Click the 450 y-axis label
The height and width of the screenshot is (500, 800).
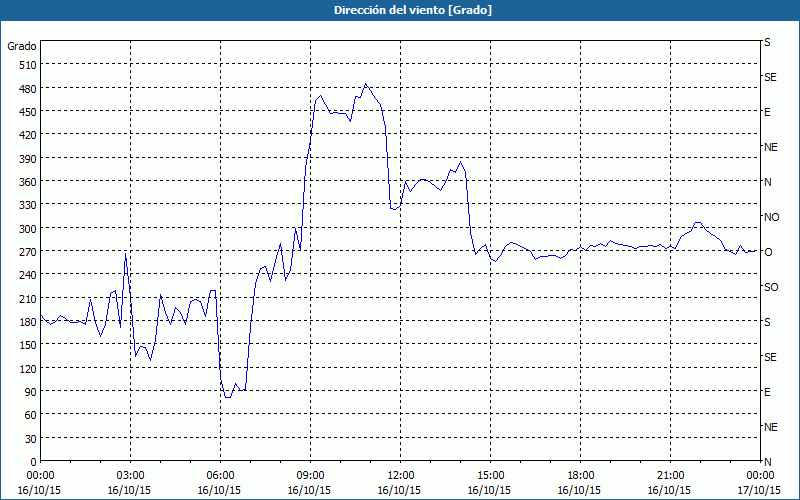point(28,112)
